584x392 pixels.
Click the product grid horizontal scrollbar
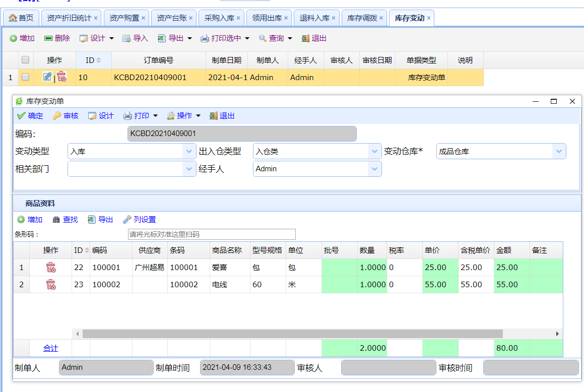(292, 334)
